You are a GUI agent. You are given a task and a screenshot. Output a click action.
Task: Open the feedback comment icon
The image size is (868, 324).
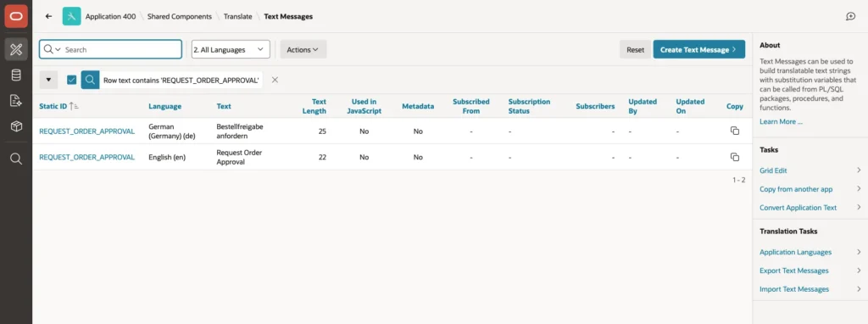click(x=851, y=17)
